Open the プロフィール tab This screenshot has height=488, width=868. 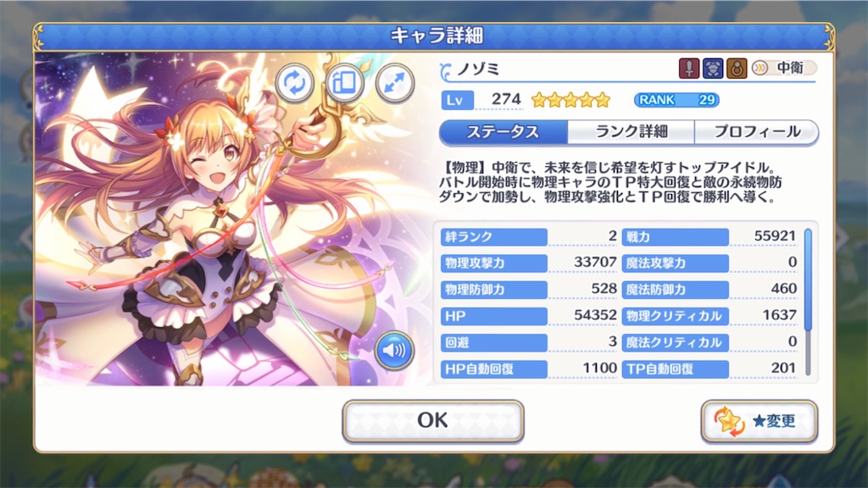point(757,132)
